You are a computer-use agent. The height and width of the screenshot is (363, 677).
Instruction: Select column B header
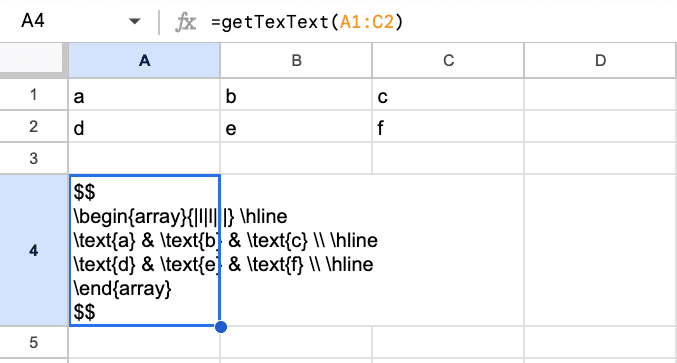point(296,60)
